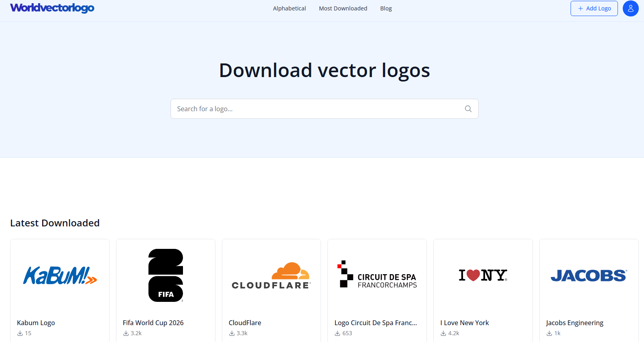Image resolution: width=644 pixels, height=342 pixels.
Task: Open the user account profile icon
Action: [x=630, y=8]
